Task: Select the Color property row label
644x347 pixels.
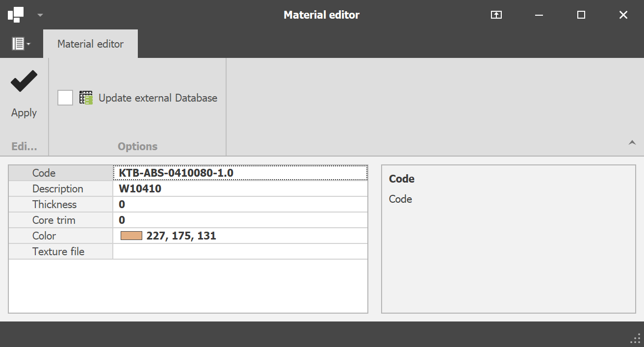Action: tap(44, 236)
